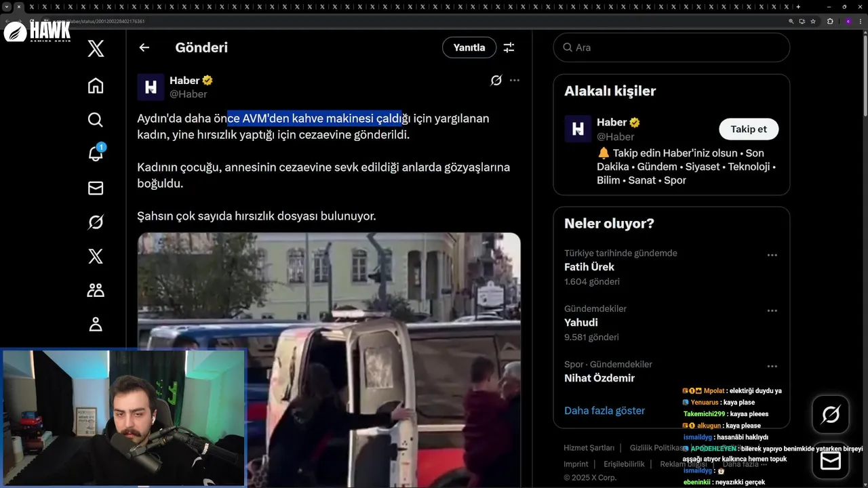Open Notifications bell with badge
This screenshot has height=488, width=868.
(96, 153)
